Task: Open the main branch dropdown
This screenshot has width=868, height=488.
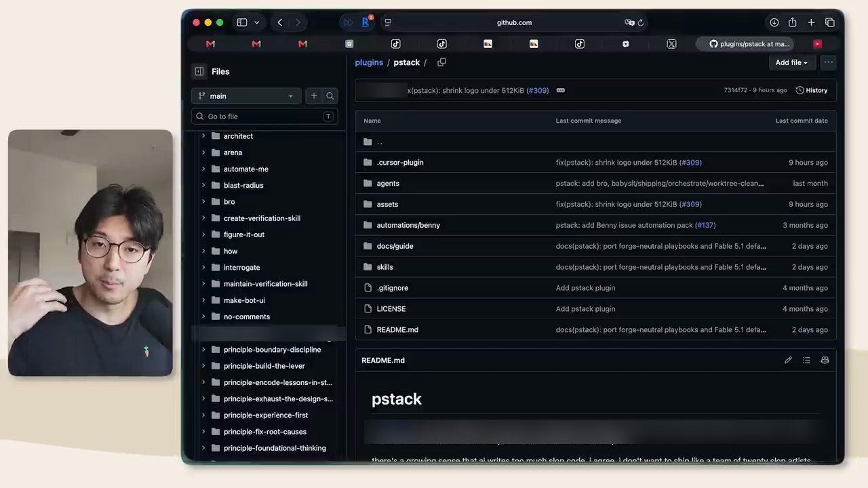Action: (x=246, y=96)
